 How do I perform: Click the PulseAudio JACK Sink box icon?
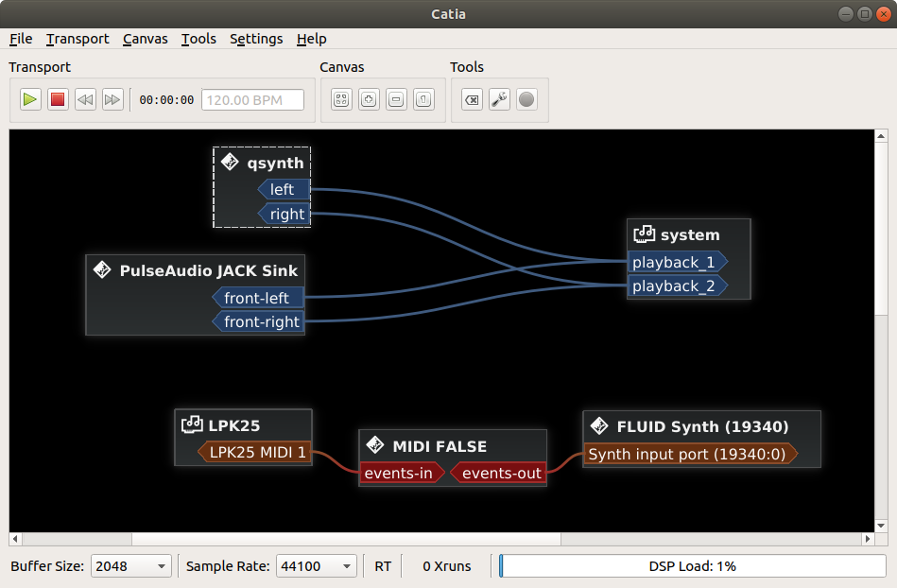tap(102, 269)
